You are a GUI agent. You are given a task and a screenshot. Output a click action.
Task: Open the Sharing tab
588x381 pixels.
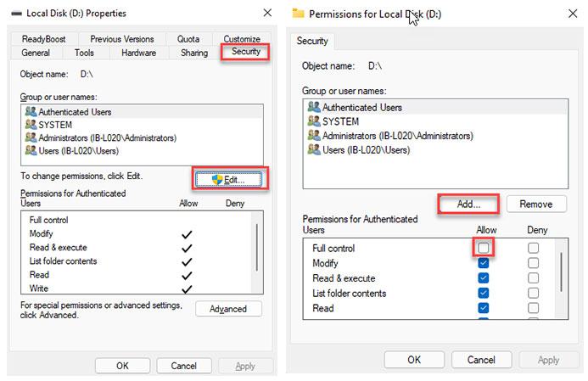193,53
